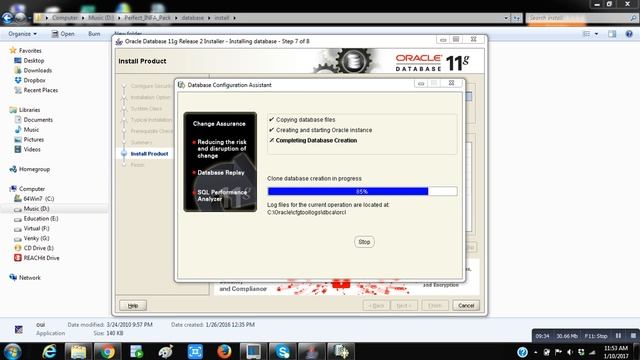Viewport: 640px width, 360px height.
Task: Open 64Win7 (C:) drive
Action: (38, 199)
